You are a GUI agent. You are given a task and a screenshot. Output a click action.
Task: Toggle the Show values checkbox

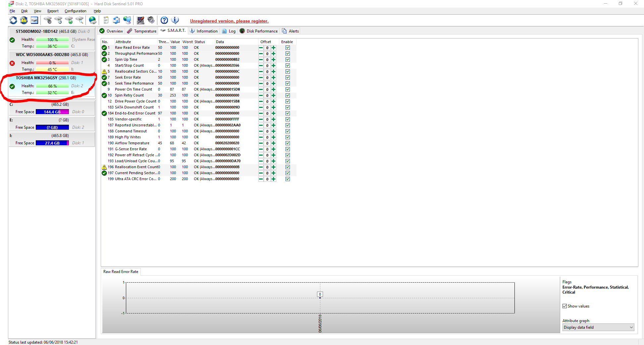pyautogui.click(x=564, y=306)
